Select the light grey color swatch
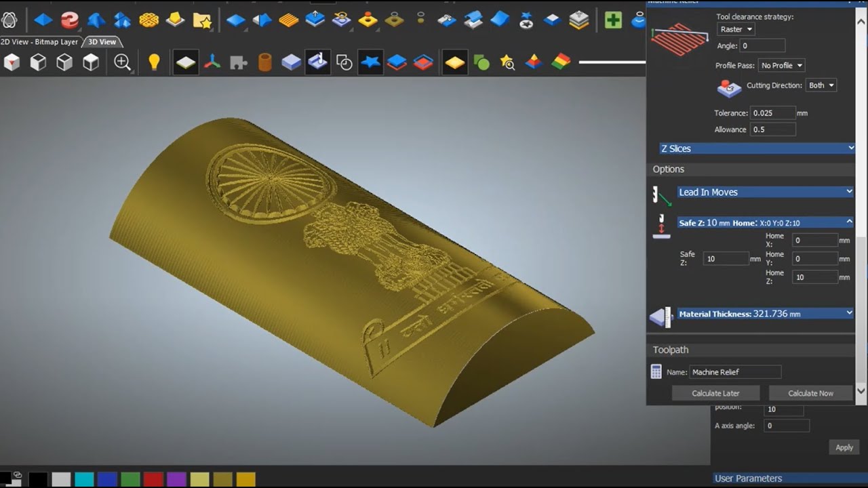Viewport: 868px width, 488px height. click(x=61, y=480)
